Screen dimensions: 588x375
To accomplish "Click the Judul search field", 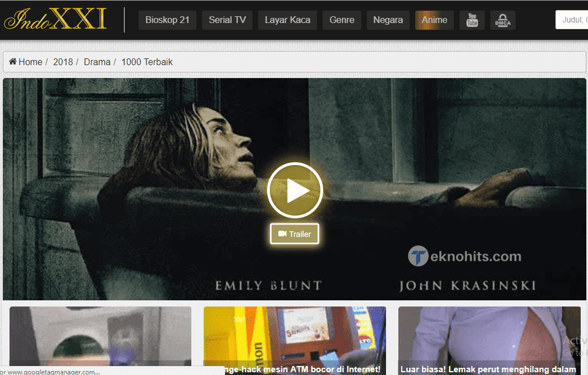I will (x=572, y=20).
